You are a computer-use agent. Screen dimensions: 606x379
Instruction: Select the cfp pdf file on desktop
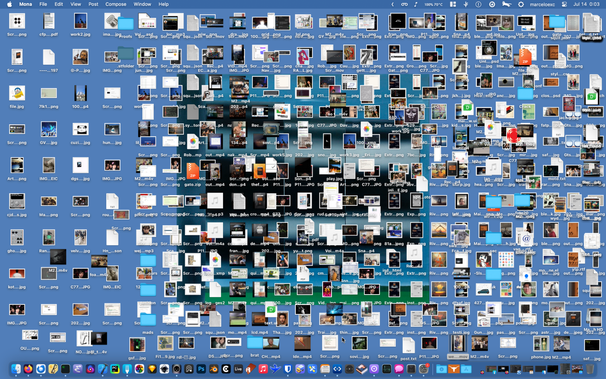click(x=49, y=24)
